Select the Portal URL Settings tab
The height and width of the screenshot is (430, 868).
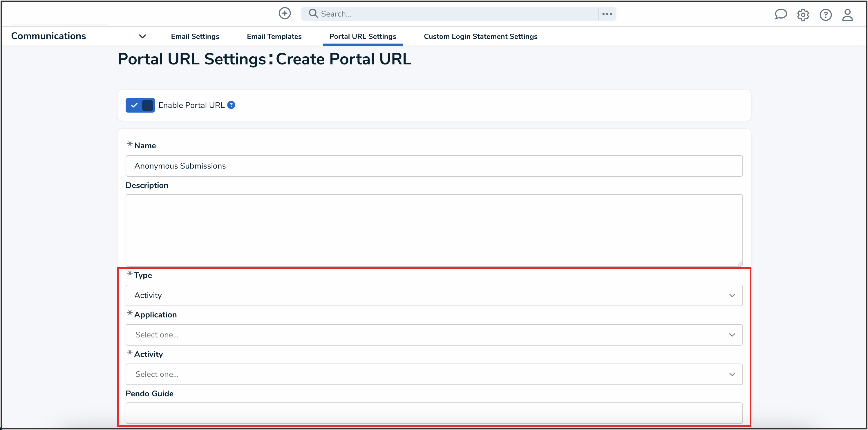pos(363,36)
